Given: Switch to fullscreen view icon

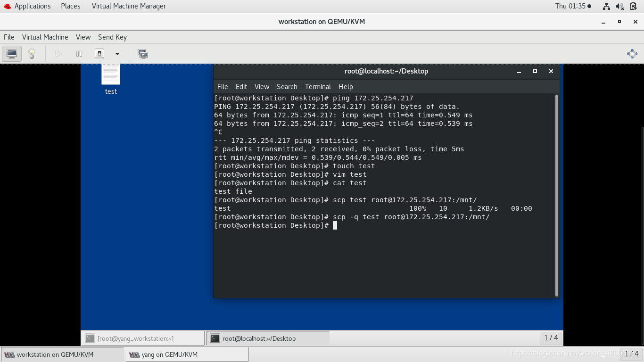Looking at the screenshot, I should 632,54.
